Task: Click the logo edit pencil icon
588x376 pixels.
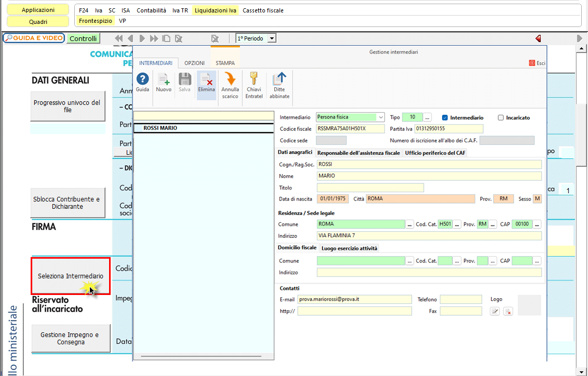Action: pyautogui.click(x=495, y=311)
